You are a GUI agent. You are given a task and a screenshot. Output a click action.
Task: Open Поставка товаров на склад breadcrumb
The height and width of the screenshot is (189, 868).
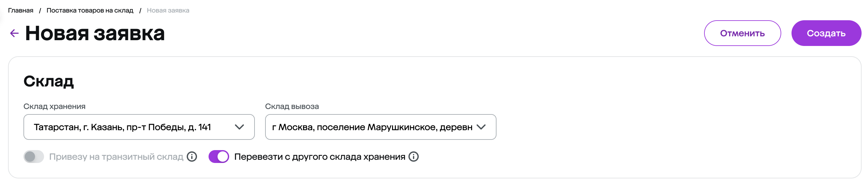pyautogui.click(x=90, y=10)
